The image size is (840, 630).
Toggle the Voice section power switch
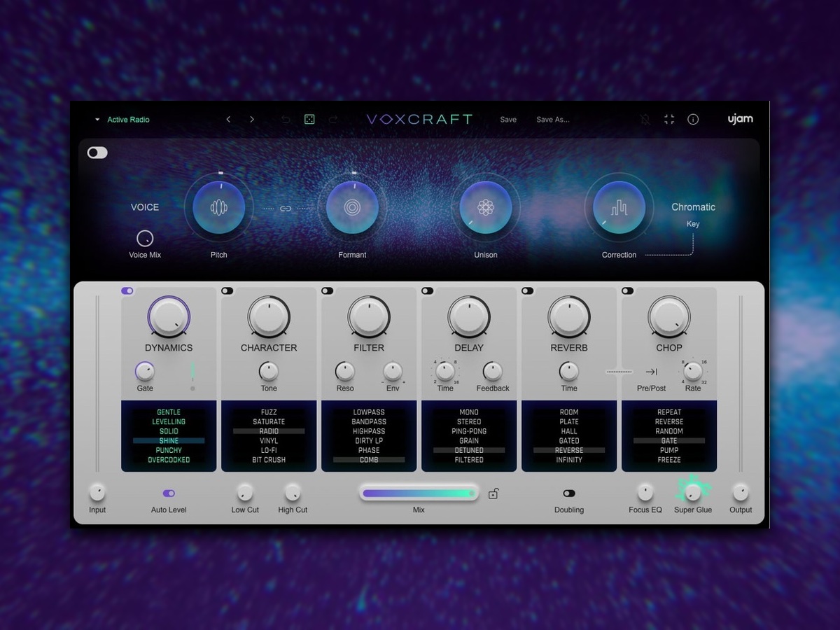97,153
